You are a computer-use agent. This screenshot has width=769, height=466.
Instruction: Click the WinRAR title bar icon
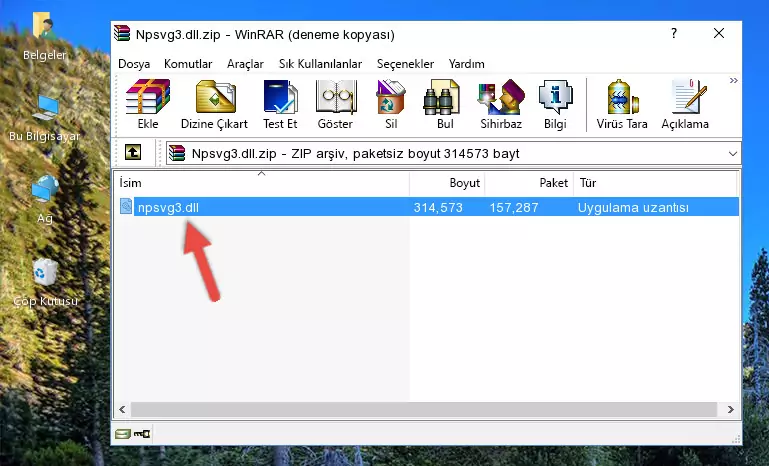pos(122,33)
